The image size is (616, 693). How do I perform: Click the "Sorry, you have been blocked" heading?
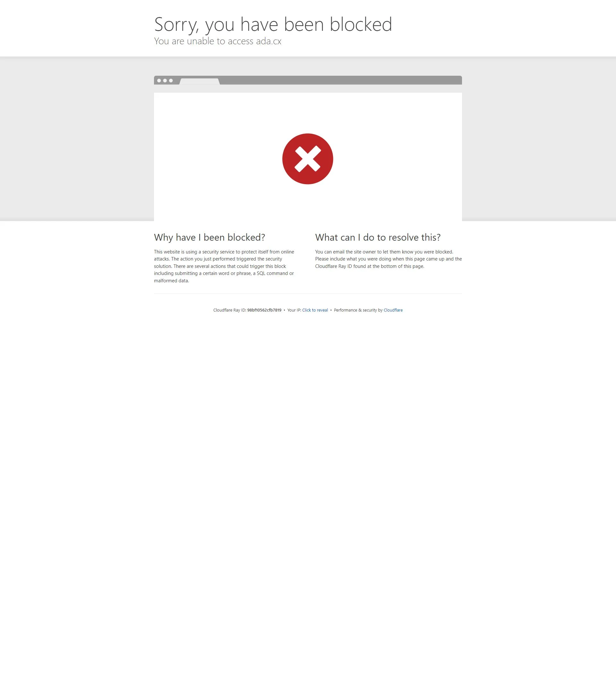(x=273, y=24)
